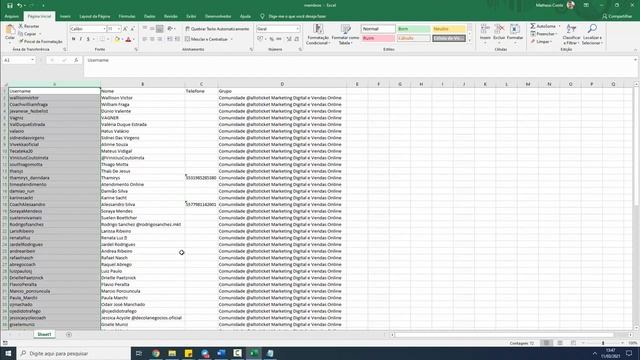Toggle bold formatting
Image resolution: width=640 pixels, height=360 pixels.
[x=73, y=39]
